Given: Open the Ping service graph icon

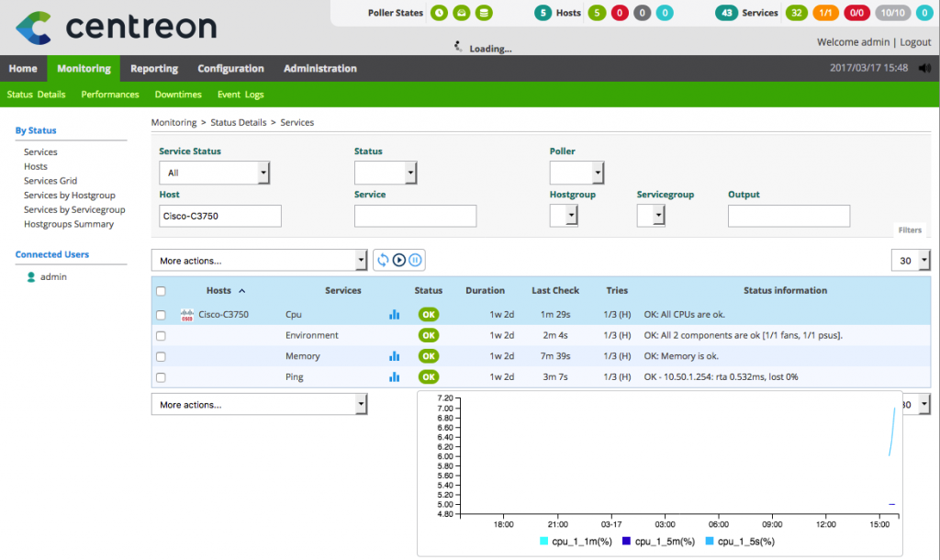Looking at the screenshot, I should tap(394, 377).
